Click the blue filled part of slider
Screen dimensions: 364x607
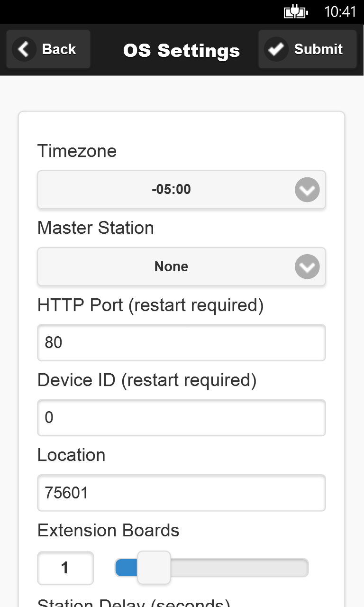click(x=126, y=568)
